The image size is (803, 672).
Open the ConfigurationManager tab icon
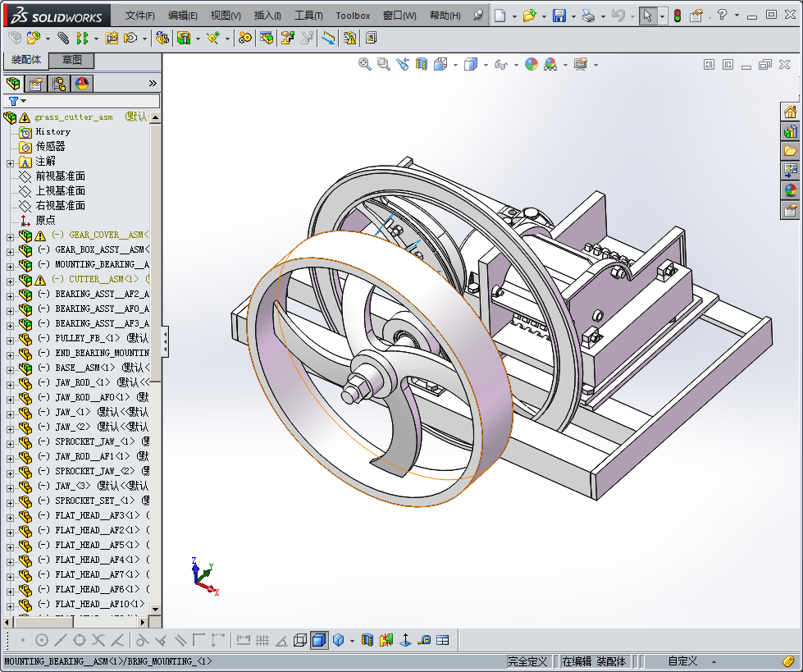pos(59,84)
